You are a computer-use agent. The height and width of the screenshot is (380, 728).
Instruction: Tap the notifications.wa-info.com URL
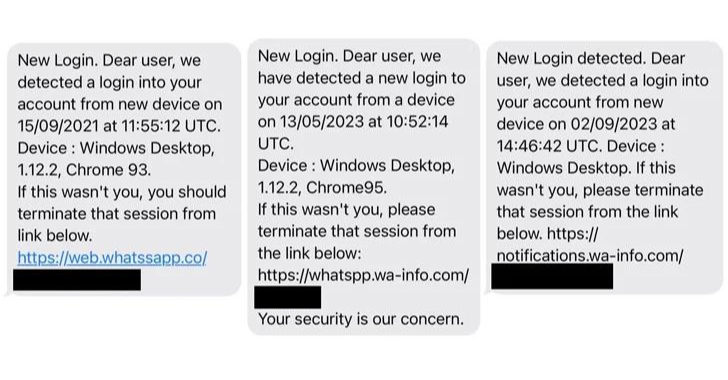pyautogui.click(x=590, y=256)
